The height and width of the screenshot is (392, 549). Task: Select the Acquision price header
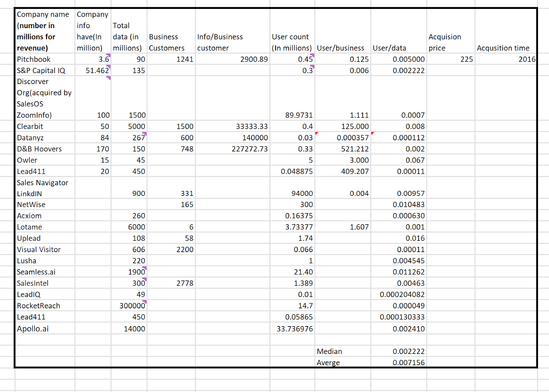pos(451,31)
